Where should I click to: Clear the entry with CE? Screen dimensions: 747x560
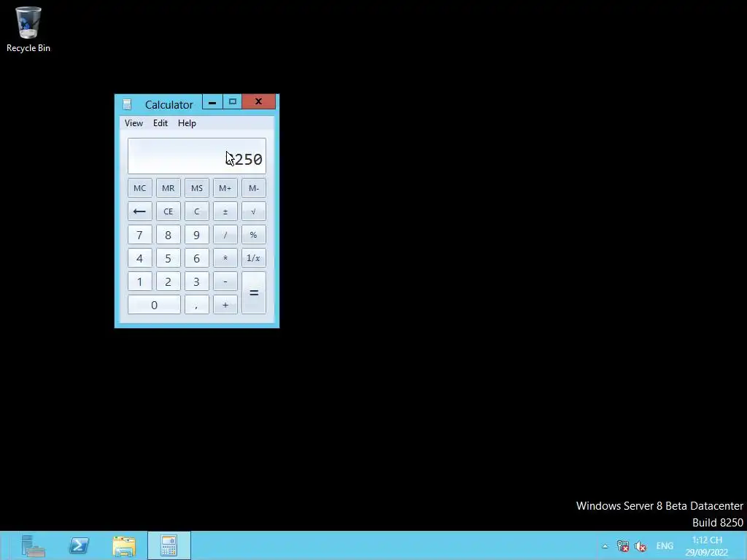tap(169, 211)
